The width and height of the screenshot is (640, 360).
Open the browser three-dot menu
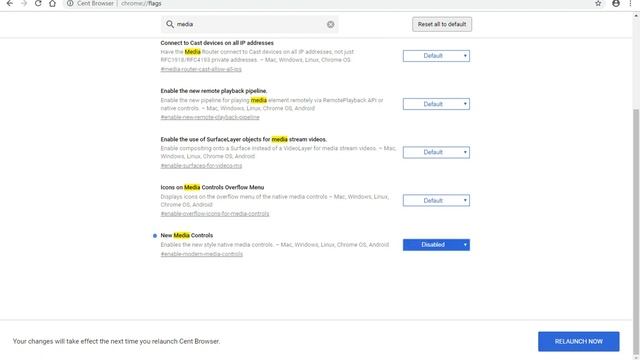click(x=631, y=3)
